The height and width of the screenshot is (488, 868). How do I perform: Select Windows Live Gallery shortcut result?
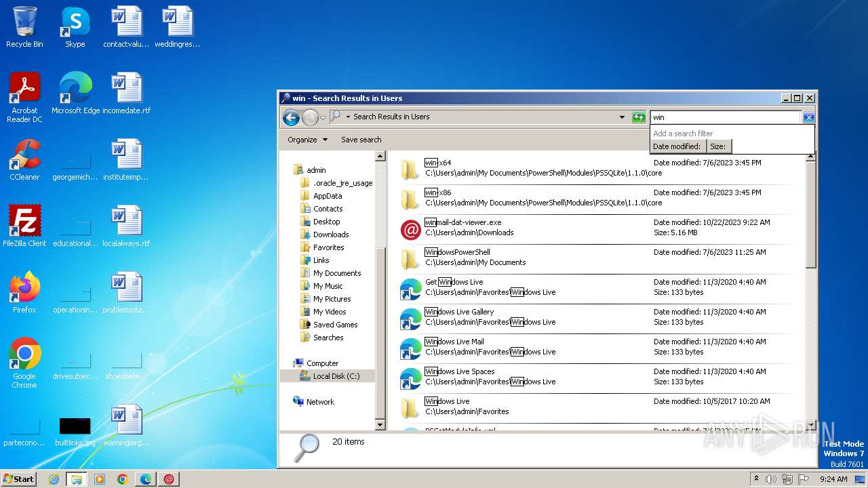click(597, 317)
